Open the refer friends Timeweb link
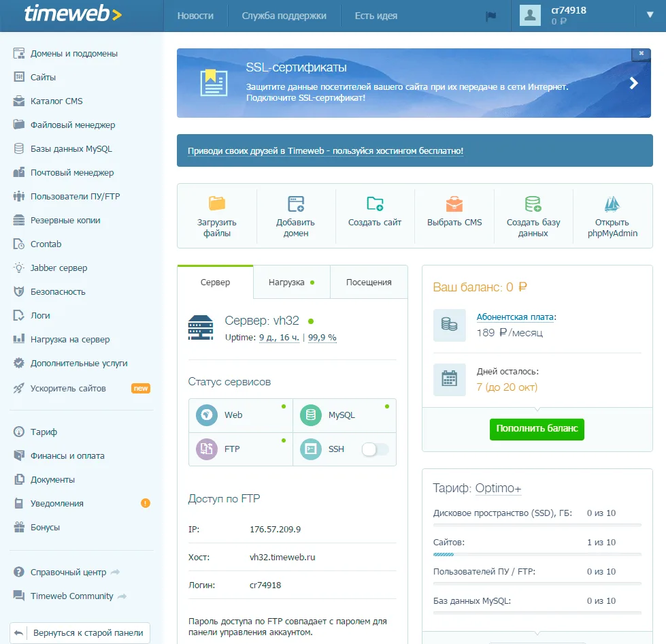This screenshot has width=666, height=644. [x=325, y=151]
